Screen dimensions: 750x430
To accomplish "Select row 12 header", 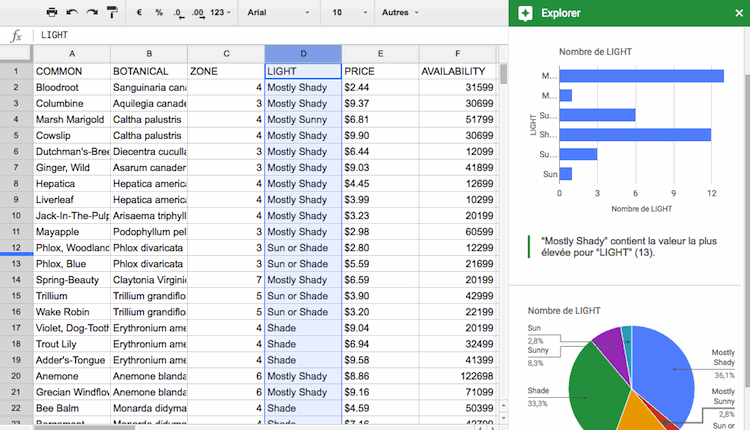I will point(15,247).
